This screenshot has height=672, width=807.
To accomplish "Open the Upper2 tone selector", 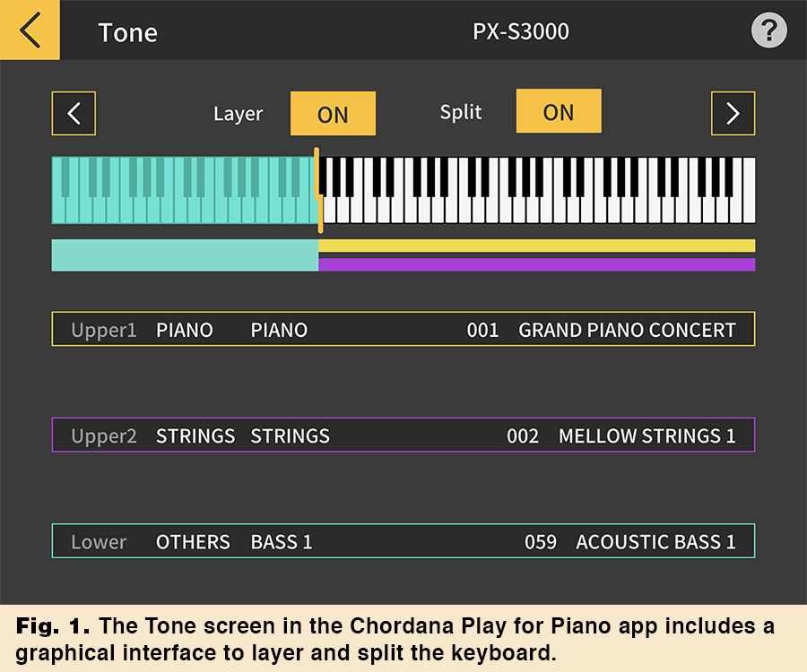I will click(x=403, y=435).
